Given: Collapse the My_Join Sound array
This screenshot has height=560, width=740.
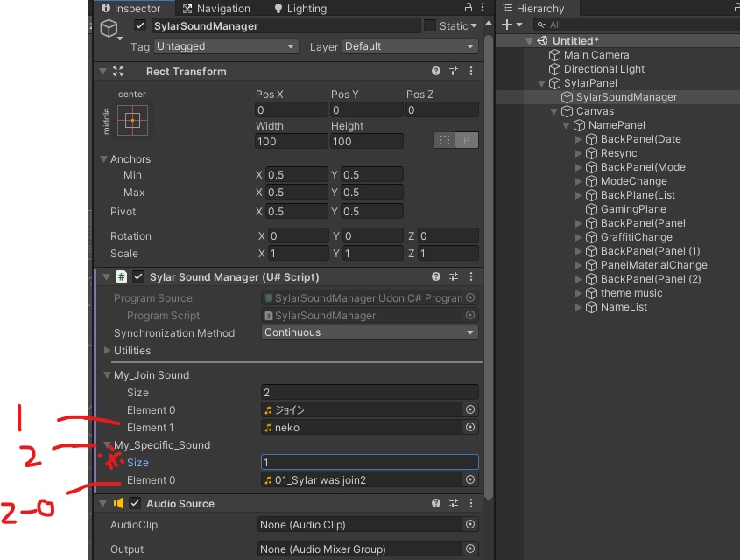Looking at the screenshot, I should (x=107, y=375).
